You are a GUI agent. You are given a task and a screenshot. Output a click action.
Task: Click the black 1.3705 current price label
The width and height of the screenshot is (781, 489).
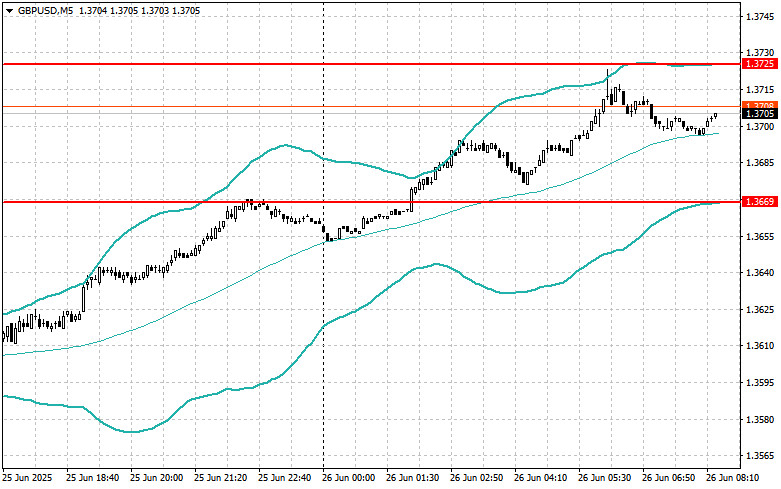click(760, 114)
